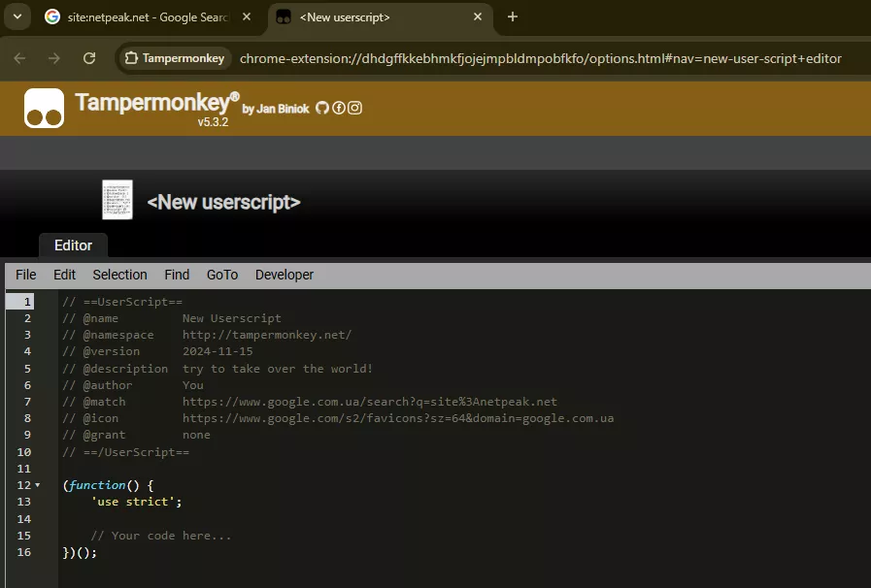
Task: Click 'try to take over the world!' description
Action: (x=277, y=369)
